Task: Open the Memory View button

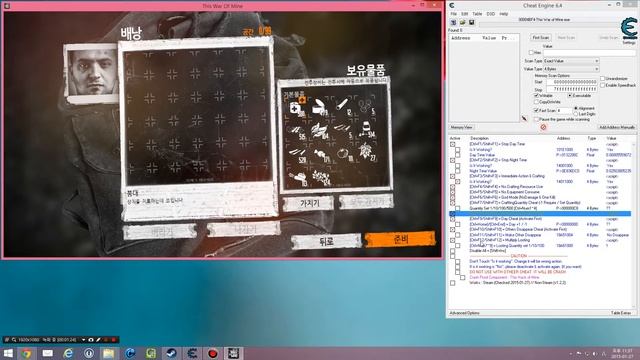Action: click(462, 127)
